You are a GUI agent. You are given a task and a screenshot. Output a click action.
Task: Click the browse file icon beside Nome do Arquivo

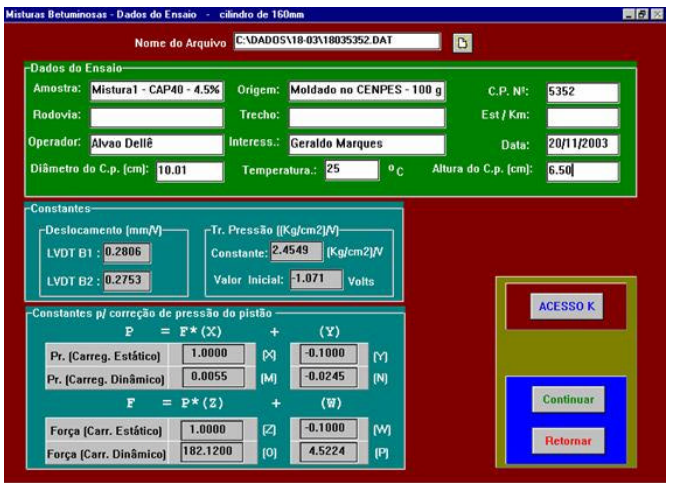(463, 43)
